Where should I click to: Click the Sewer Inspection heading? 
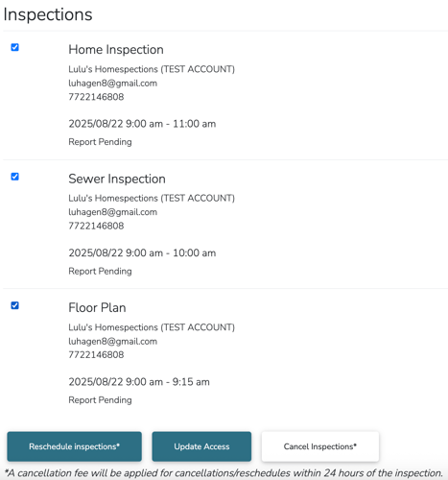(x=117, y=179)
